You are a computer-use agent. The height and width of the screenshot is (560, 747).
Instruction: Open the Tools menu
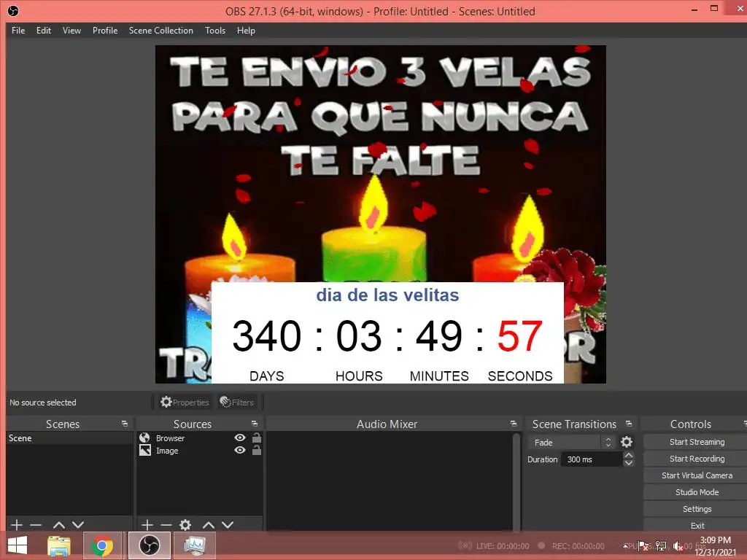tap(215, 31)
